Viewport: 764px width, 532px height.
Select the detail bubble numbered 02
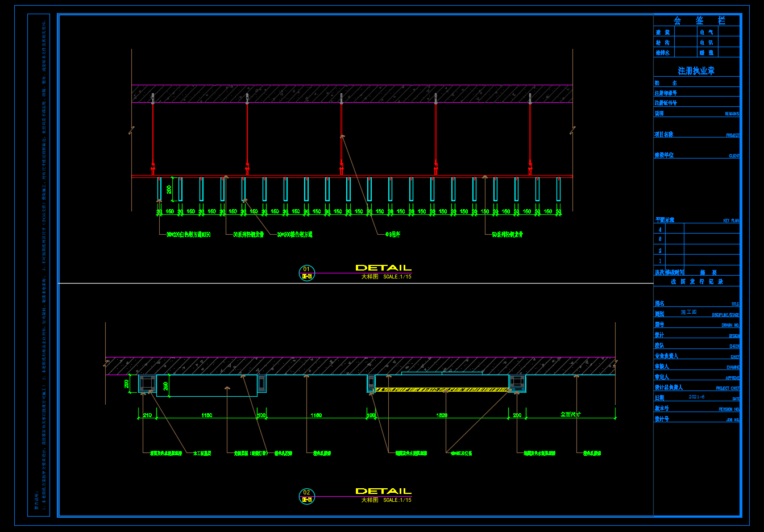[x=307, y=496]
